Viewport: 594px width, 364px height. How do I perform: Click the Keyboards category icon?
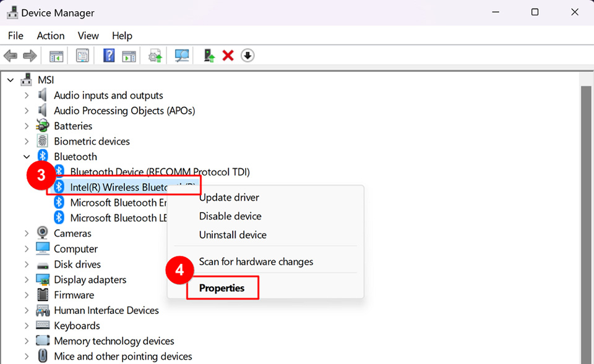pos(43,325)
